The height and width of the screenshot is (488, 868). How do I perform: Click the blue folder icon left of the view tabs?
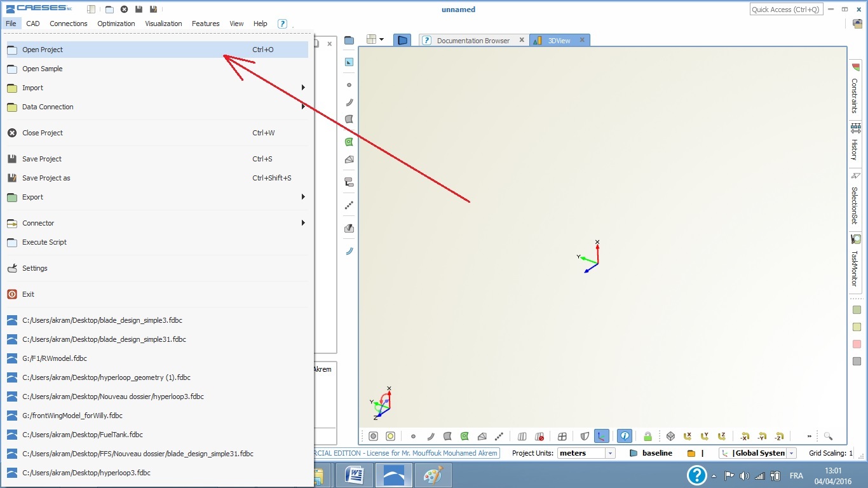pos(349,40)
